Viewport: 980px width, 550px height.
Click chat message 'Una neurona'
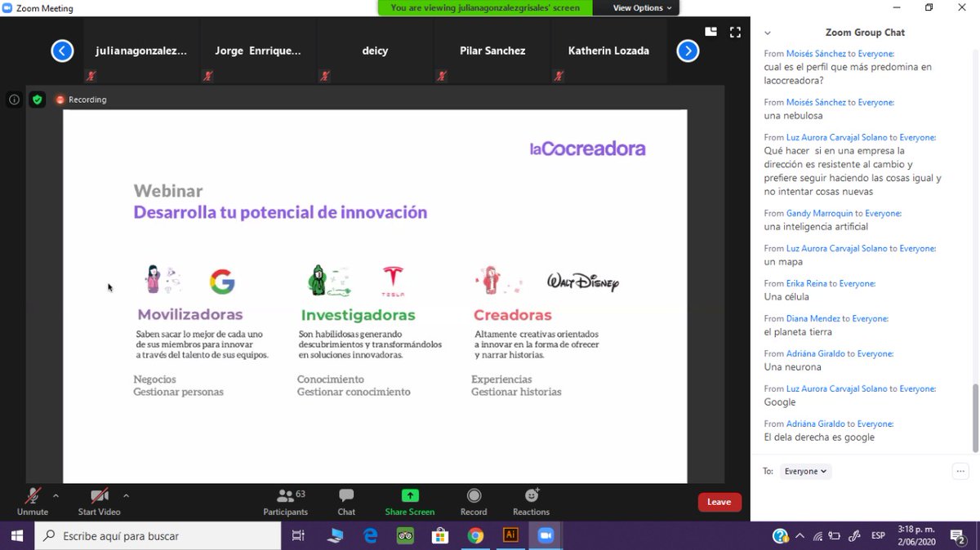793,367
